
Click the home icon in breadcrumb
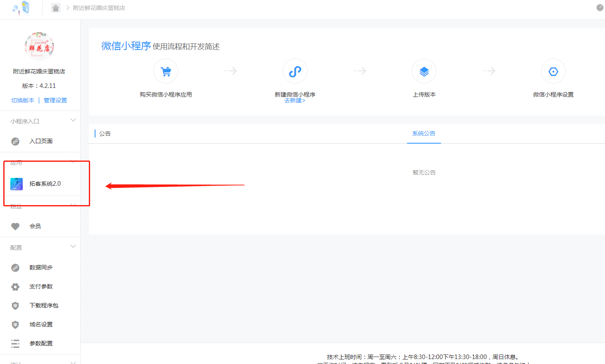56,8
